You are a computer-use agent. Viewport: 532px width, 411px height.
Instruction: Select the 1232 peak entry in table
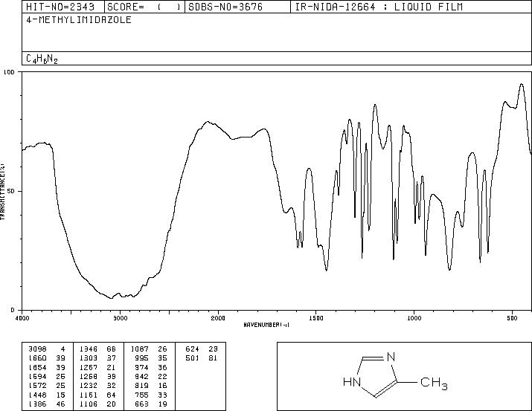point(97,386)
